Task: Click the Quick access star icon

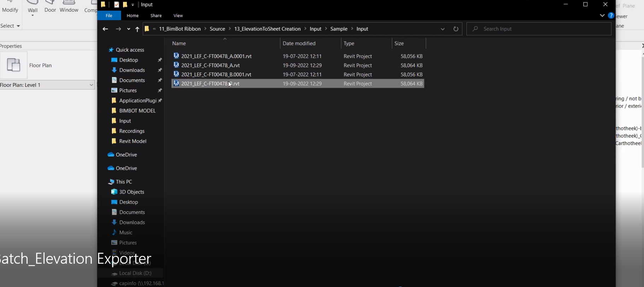Action: (x=111, y=50)
